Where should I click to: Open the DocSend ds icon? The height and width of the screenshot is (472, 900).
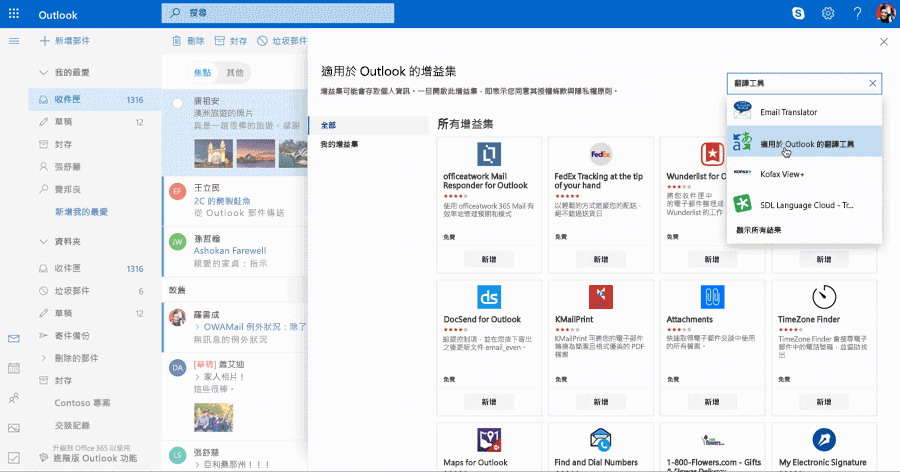click(489, 297)
